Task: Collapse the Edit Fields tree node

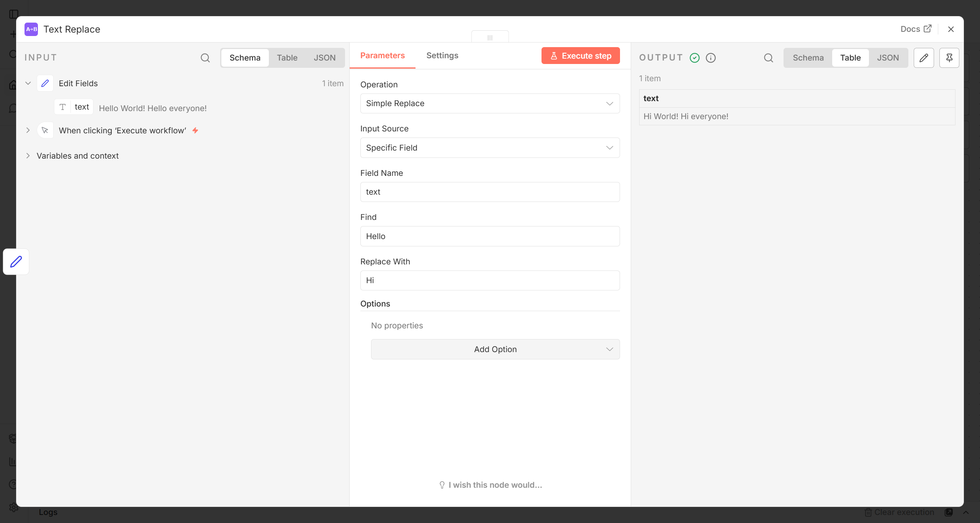Action: pyautogui.click(x=28, y=83)
